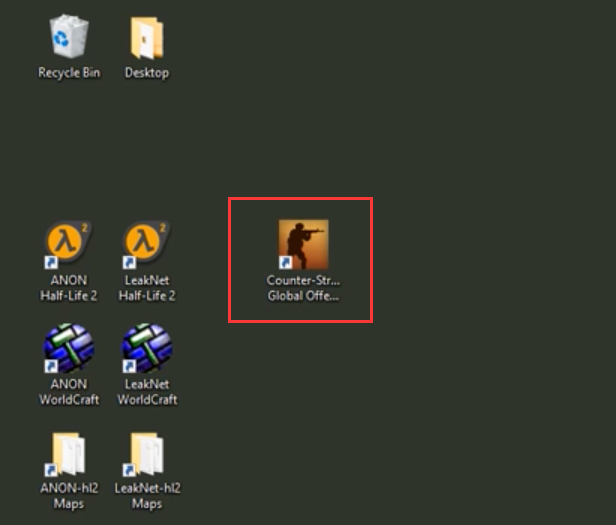This screenshot has width=616, height=525.
Task: Click the 'LeakNet WorldCraft' label text
Action: (147, 392)
